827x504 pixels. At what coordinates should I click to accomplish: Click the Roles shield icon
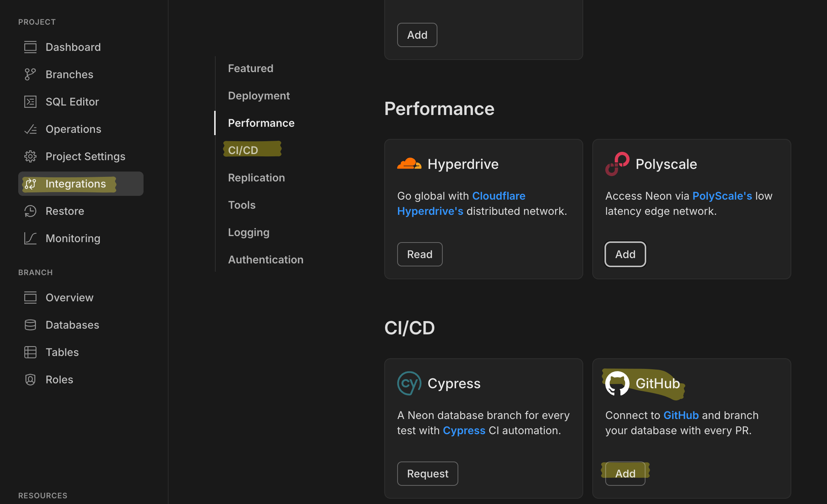(x=30, y=380)
